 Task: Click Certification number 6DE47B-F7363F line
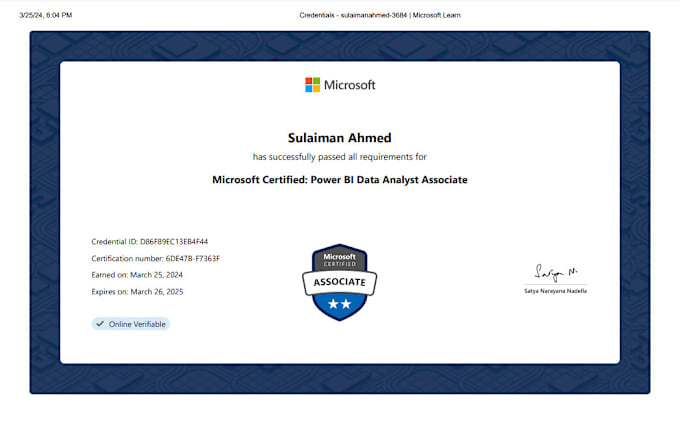155,258
